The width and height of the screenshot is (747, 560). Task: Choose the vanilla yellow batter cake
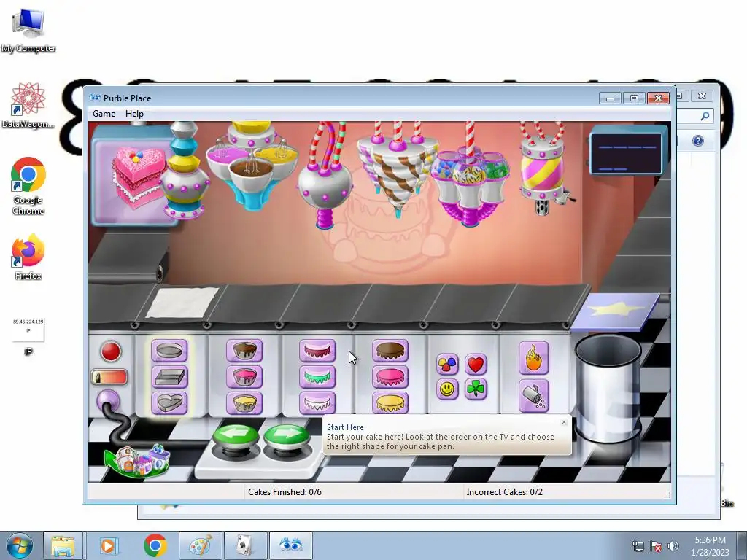pyautogui.click(x=244, y=402)
